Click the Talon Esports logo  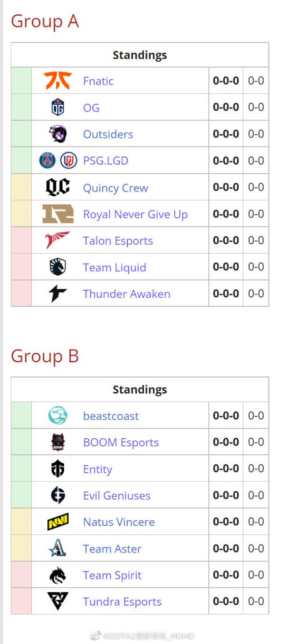coord(58,240)
